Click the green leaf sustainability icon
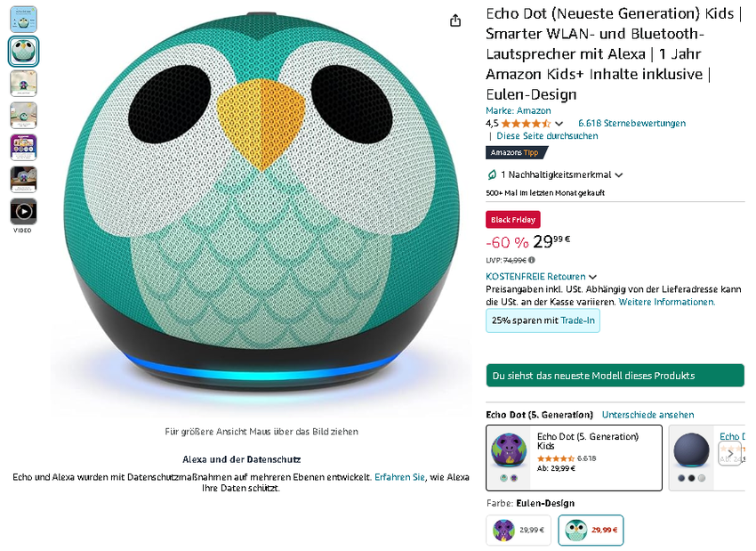Viewport: 756px width, 551px height. [492, 175]
